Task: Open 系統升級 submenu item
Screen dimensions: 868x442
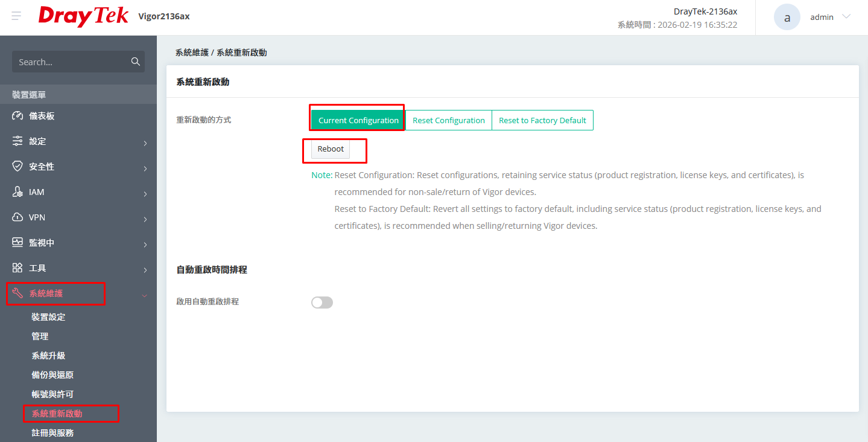Action: pyautogui.click(x=48, y=356)
